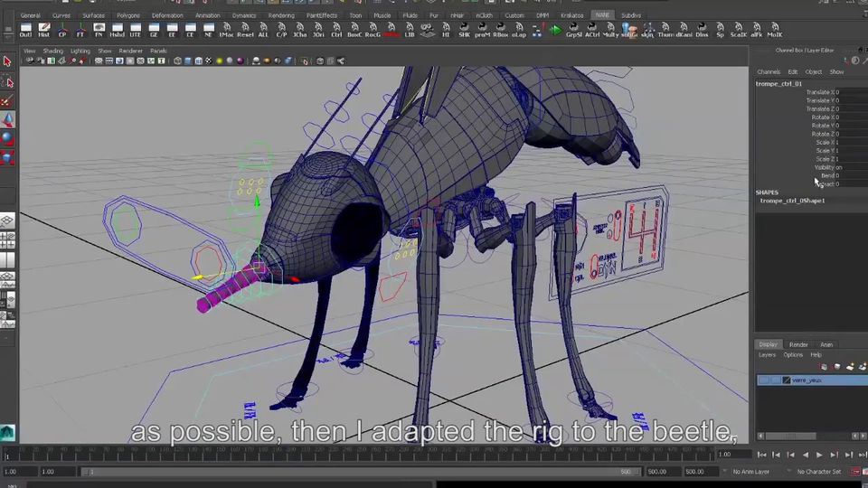Select the arrow Select tool
Image resolution: width=868 pixels, height=488 pixels.
pos(7,61)
